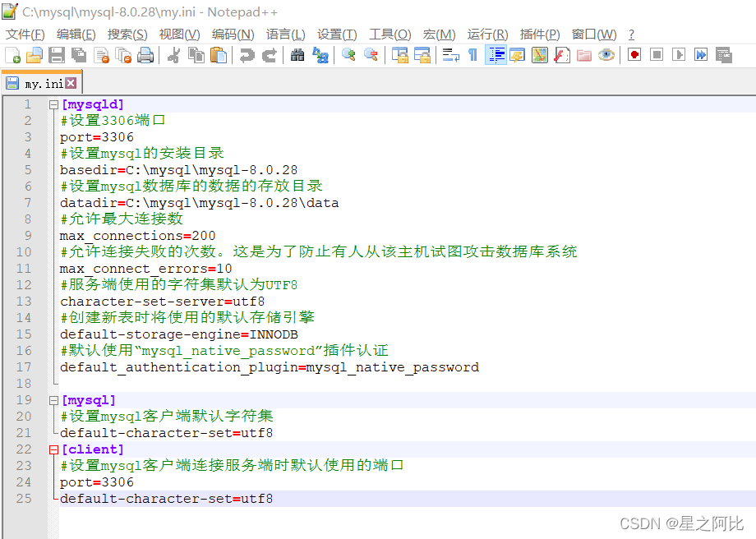
Task: Toggle the indent guide icon
Action: pyautogui.click(x=496, y=55)
